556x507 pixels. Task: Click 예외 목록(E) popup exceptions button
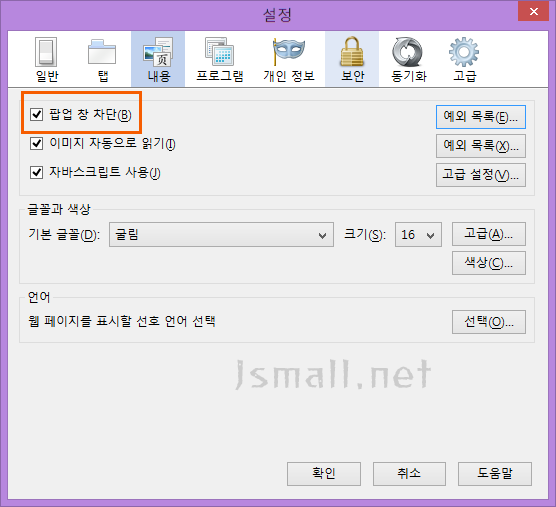(481, 117)
